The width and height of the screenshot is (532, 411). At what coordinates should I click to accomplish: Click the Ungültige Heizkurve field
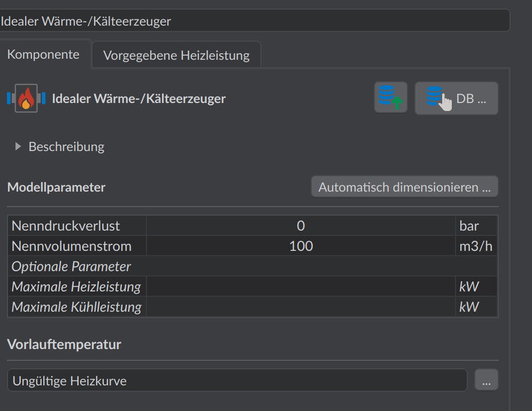point(237,380)
